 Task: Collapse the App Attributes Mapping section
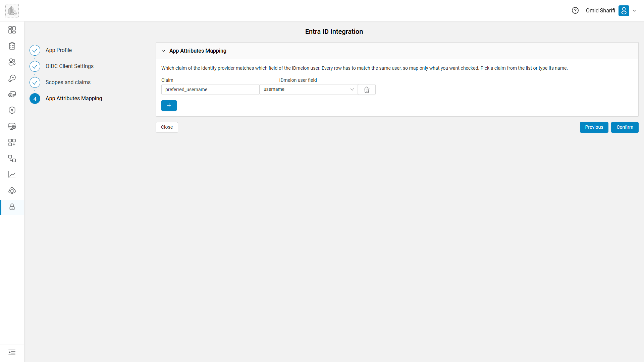pos(163,51)
